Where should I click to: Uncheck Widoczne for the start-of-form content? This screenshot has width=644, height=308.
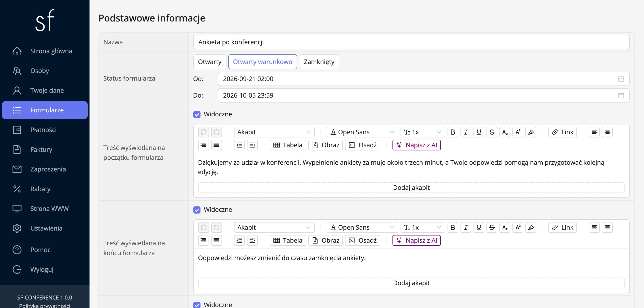[197, 115]
